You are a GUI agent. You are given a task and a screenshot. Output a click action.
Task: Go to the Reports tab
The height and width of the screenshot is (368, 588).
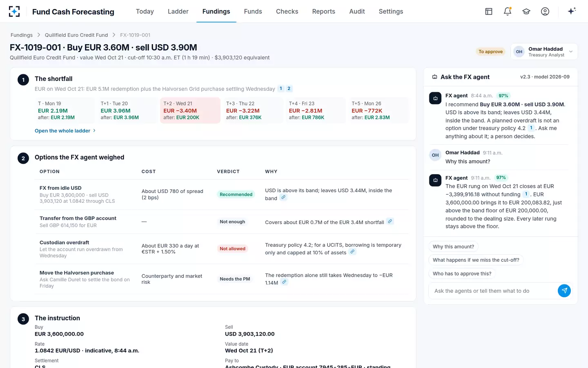(x=324, y=11)
